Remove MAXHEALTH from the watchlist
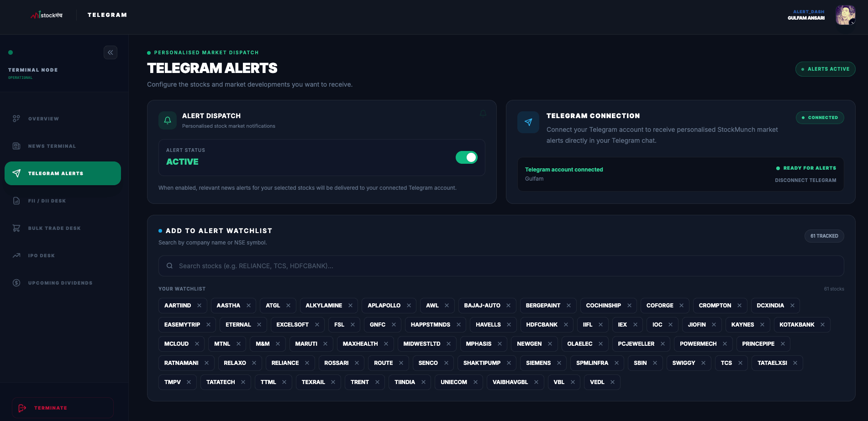The image size is (868, 421). click(386, 344)
